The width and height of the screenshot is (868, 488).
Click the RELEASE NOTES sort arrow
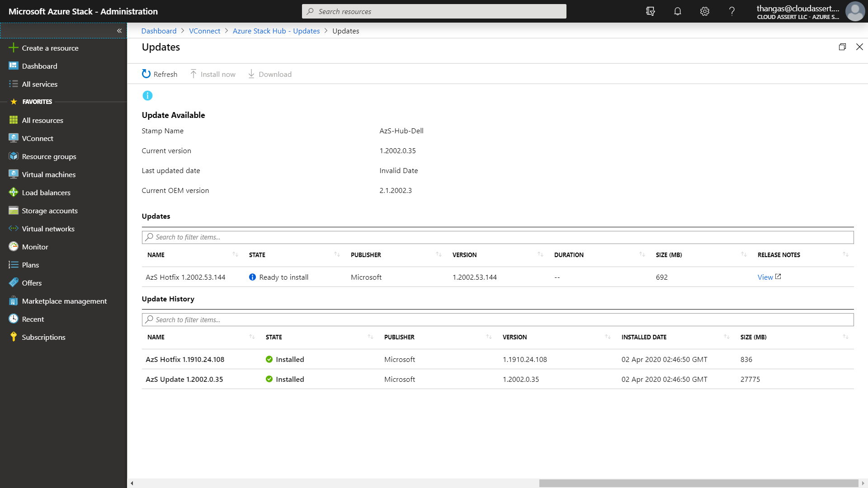[x=846, y=254]
